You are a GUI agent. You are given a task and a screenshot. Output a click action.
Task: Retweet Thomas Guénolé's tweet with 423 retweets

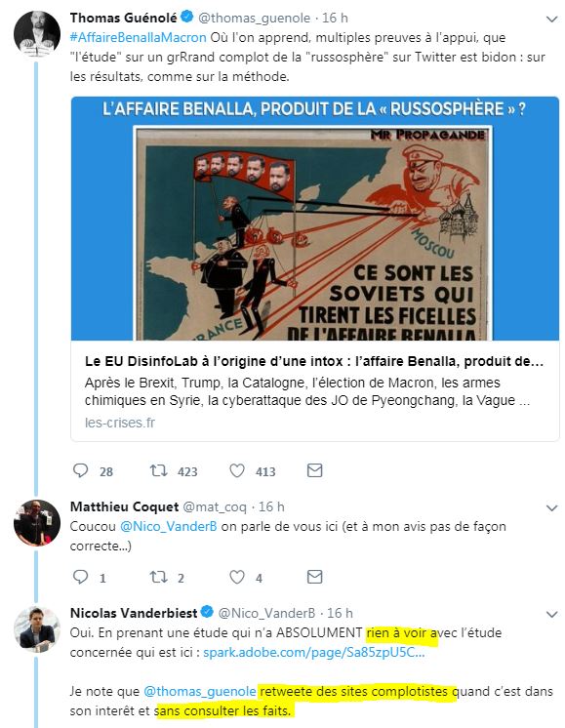158,470
